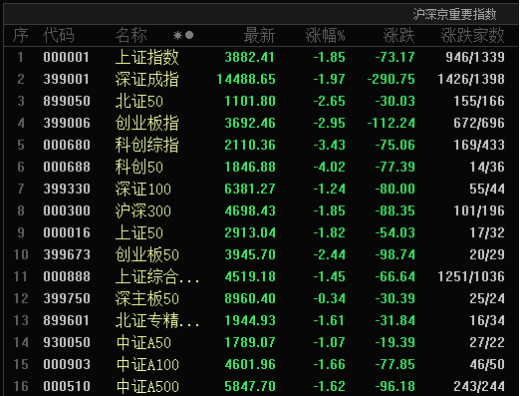Click code 000680
Image resolution: width=520 pixels, height=396 pixels.
[67, 145]
